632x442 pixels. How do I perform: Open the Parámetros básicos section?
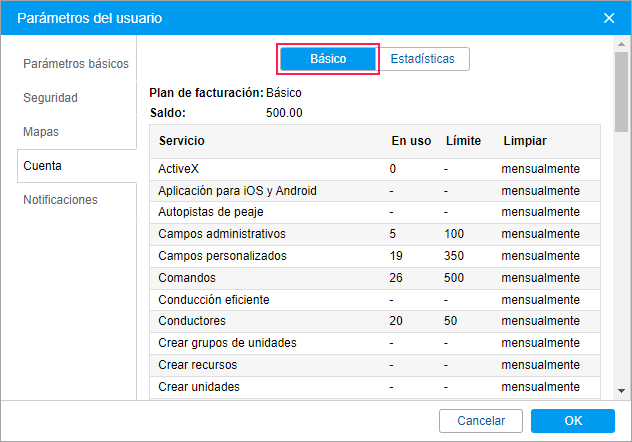pos(76,64)
